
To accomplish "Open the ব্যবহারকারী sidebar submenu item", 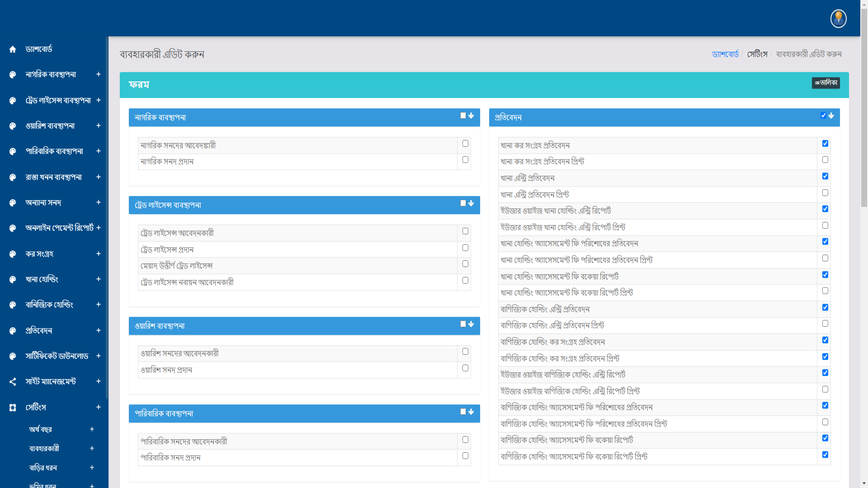I will pyautogui.click(x=44, y=449).
